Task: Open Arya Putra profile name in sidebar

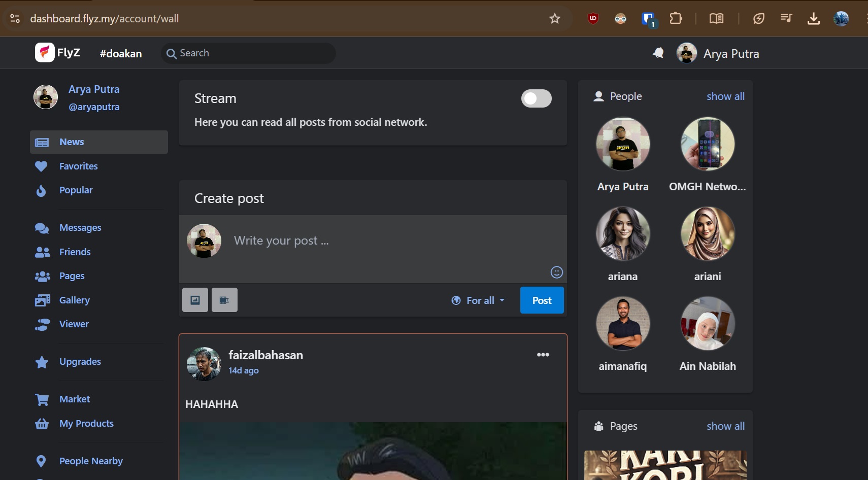Action: (94, 89)
